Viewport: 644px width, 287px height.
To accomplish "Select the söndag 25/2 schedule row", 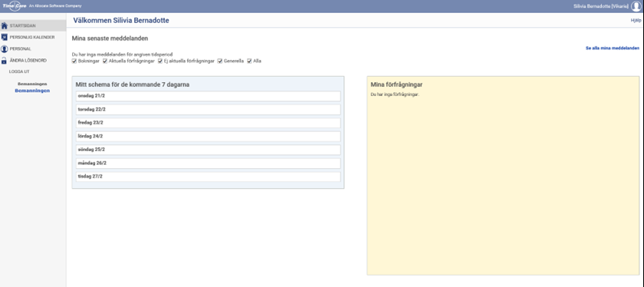I will pos(209,150).
